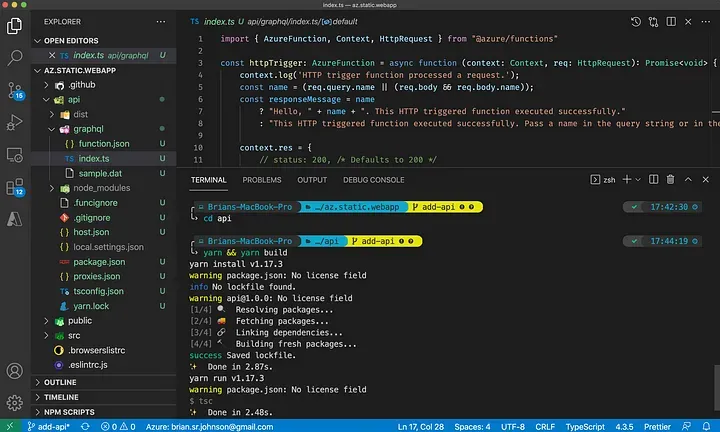Open editor more actions ellipsis
720x432 pixels.
(705, 22)
